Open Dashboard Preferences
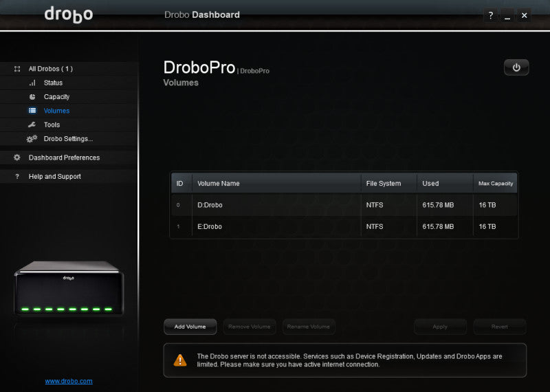Image resolution: width=550 pixels, height=392 pixels. point(69,157)
